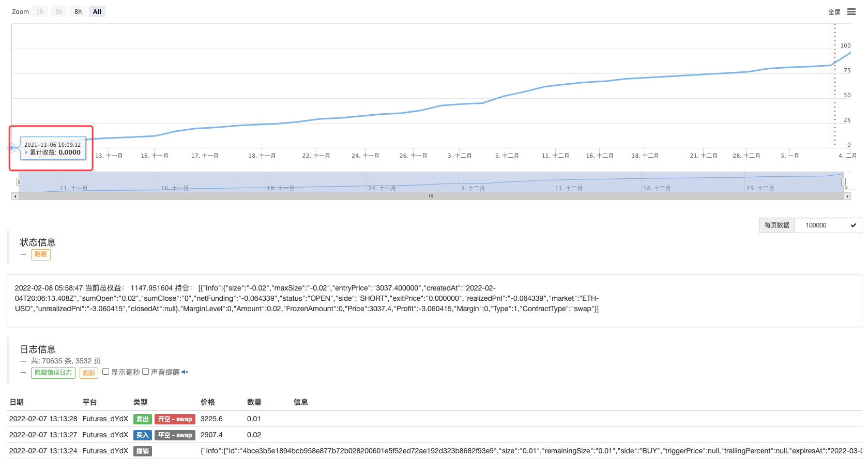The height and width of the screenshot is (459, 868).
Task: Click the x-axis label 3. 十二月
Action: [460, 156]
